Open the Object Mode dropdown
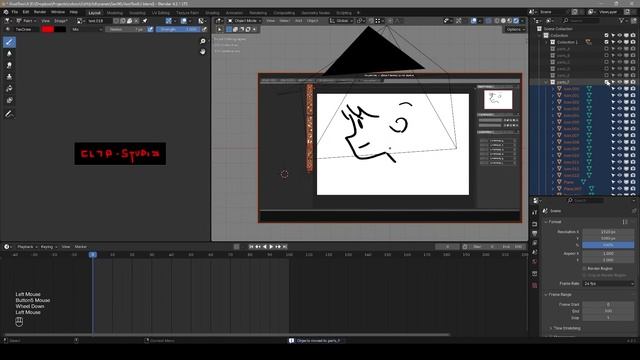 coord(244,21)
